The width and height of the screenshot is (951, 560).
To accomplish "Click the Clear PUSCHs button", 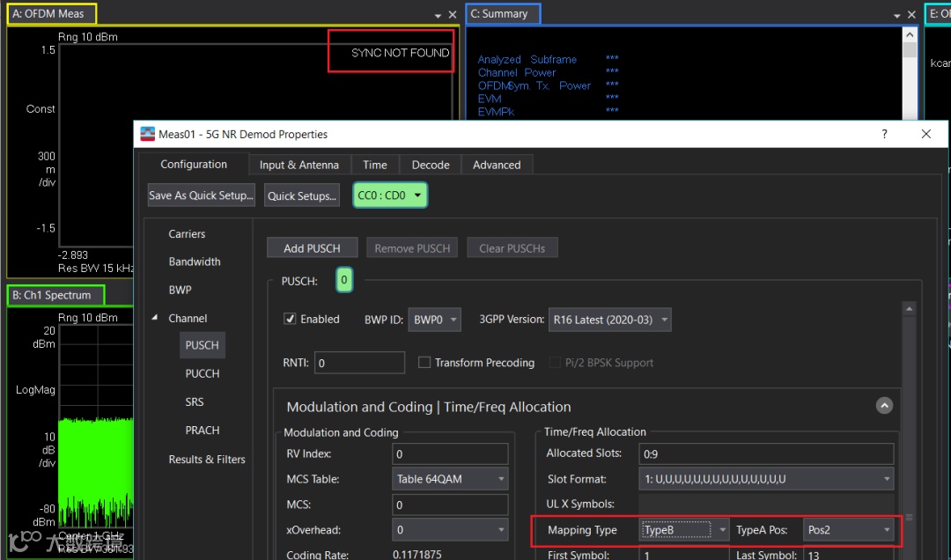I will point(512,248).
